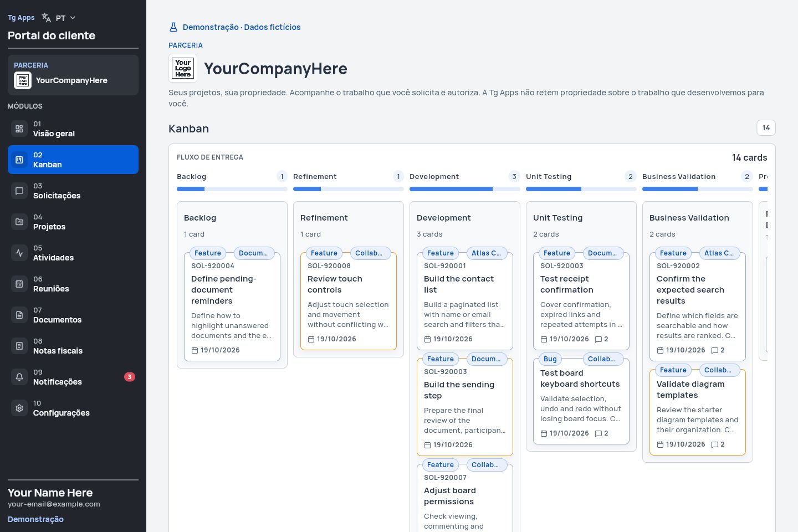798x532 pixels.
Task: Click the Demonstração link at sidebar bottom
Action: tap(35, 519)
